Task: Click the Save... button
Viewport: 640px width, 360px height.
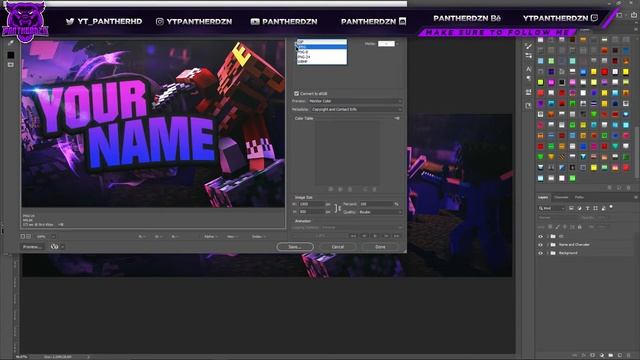Action: click(x=295, y=247)
